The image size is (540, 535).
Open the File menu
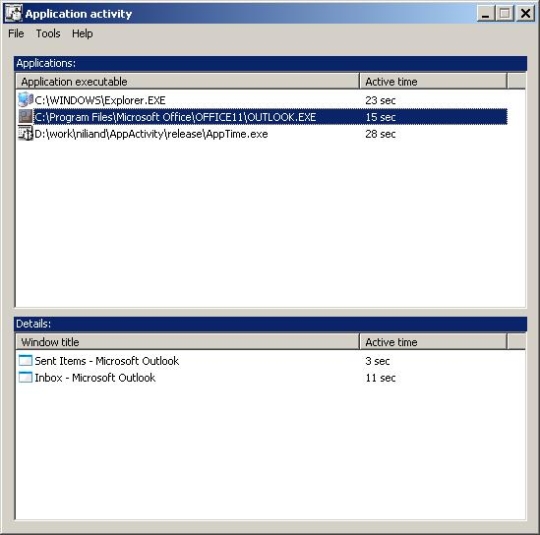[x=16, y=33]
